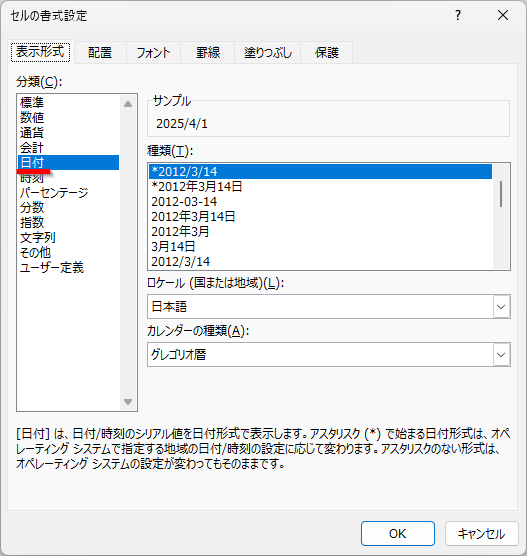Go to the 保護 tab
Viewport: 527px width, 556px height.
coord(327,52)
